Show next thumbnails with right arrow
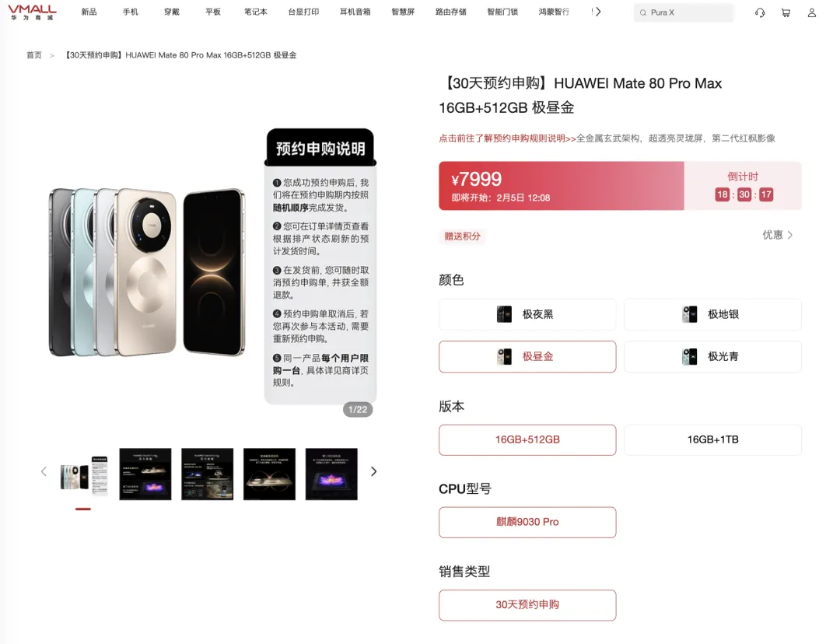Viewport: 840px width, 644px height. pyautogui.click(x=374, y=471)
